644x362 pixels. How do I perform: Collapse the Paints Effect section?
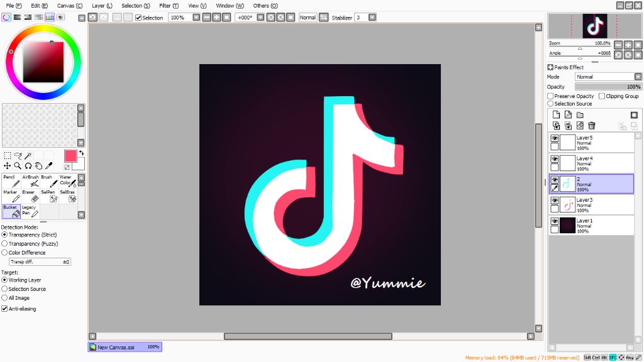pyautogui.click(x=550, y=67)
